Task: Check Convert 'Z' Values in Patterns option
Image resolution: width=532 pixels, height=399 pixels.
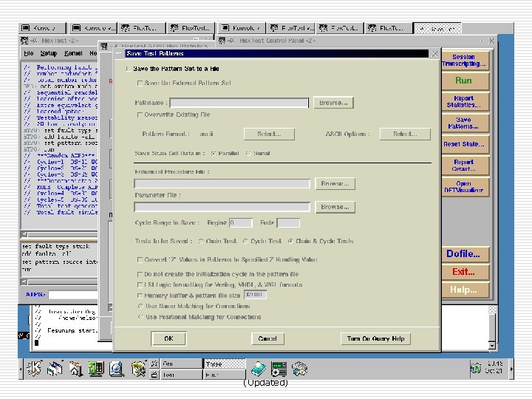Action: coord(140,260)
